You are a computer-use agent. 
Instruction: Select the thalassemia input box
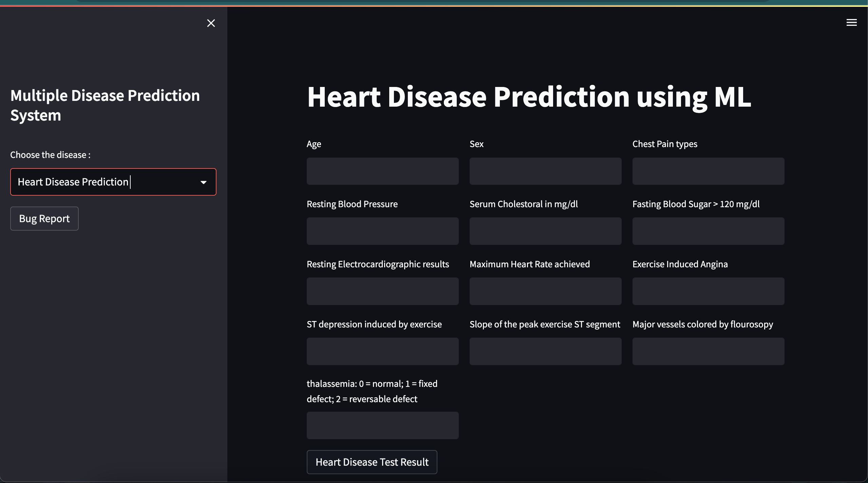[382, 425]
